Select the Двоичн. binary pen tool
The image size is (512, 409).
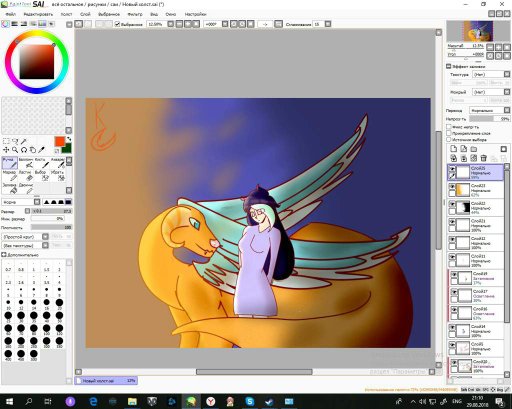26,188
